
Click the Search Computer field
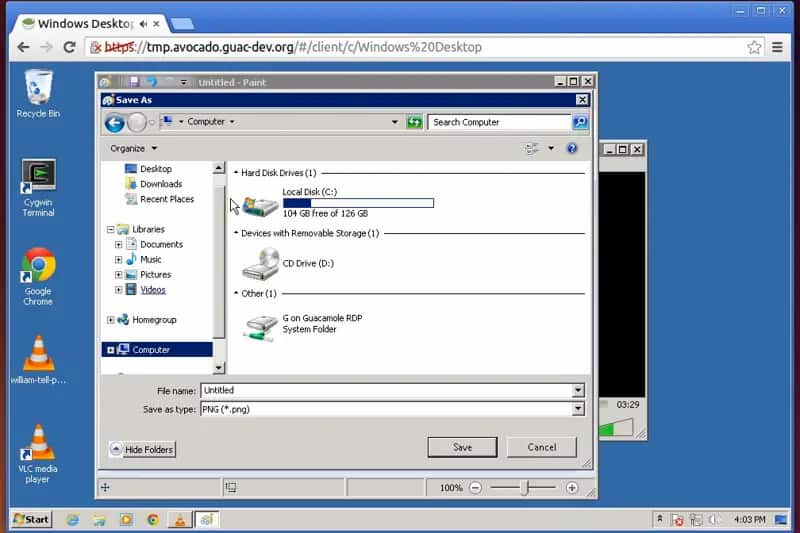point(499,122)
